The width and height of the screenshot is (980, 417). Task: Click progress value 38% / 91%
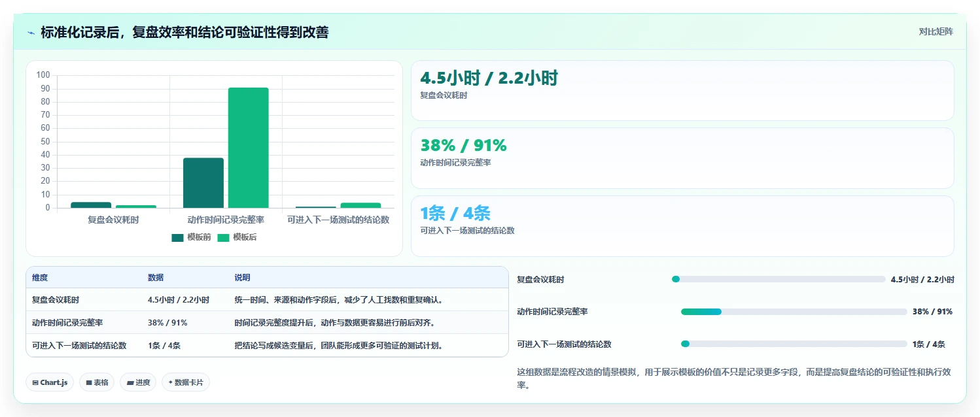coord(932,312)
